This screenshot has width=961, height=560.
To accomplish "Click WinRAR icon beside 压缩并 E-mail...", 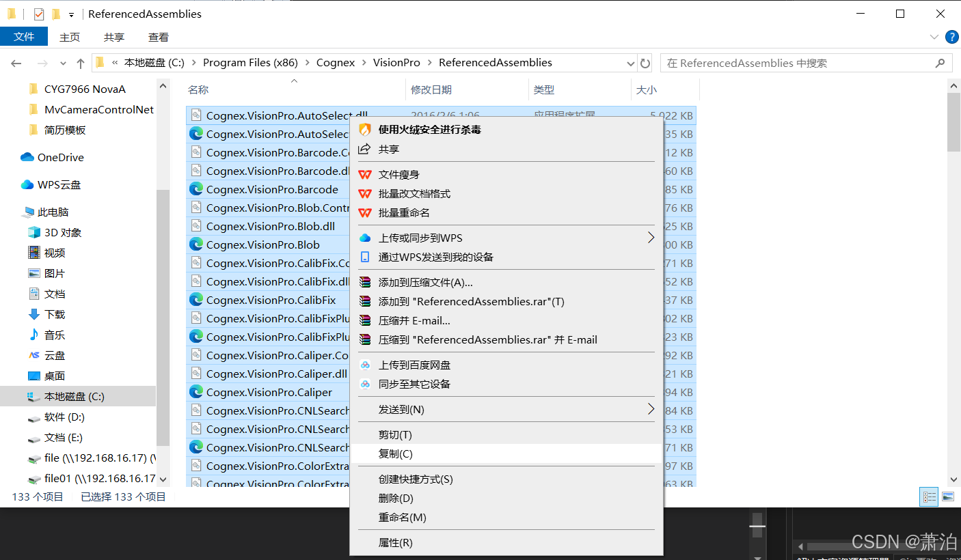I will point(365,320).
